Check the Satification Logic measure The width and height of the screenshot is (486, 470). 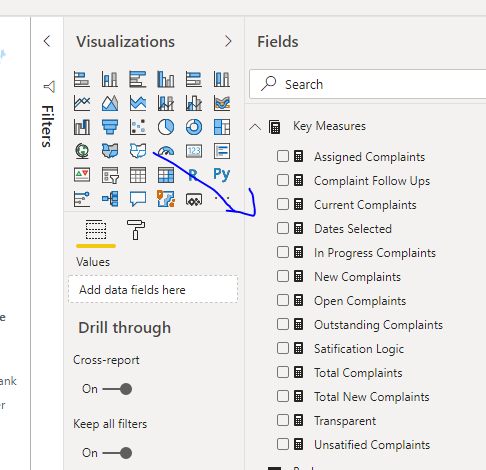[x=283, y=348]
